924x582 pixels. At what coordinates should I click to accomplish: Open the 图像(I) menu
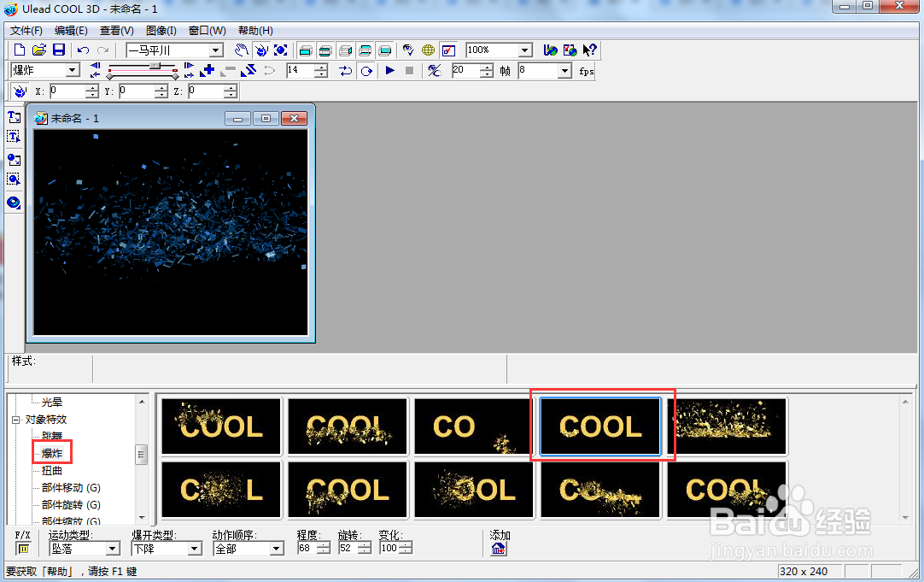click(x=161, y=31)
